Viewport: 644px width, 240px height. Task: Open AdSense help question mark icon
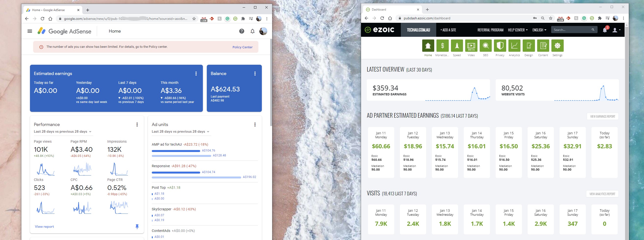(241, 31)
